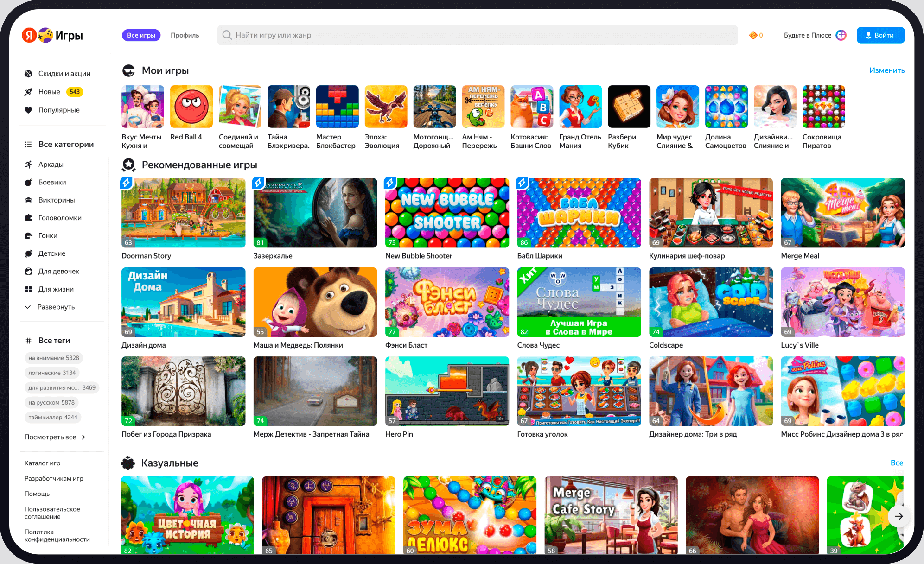The image size is (924, 564).
Task: Click the game search input field
Action: click(478, 35)
